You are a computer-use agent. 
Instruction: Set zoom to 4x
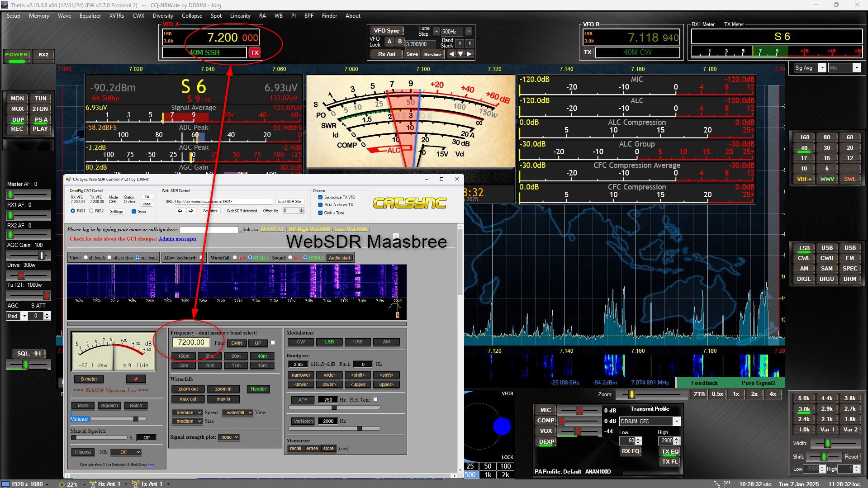[x=773, y=394]
